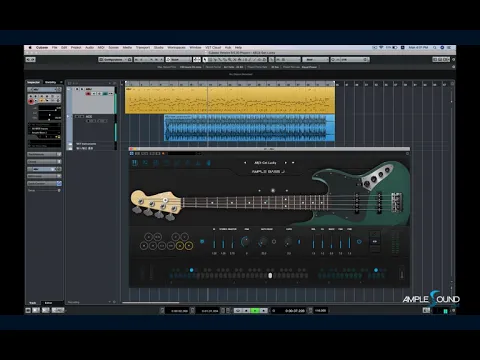This screenshot has width=480, height=360.
Task: Select the first yellow articulation circle
Action: tap(180, 246)
